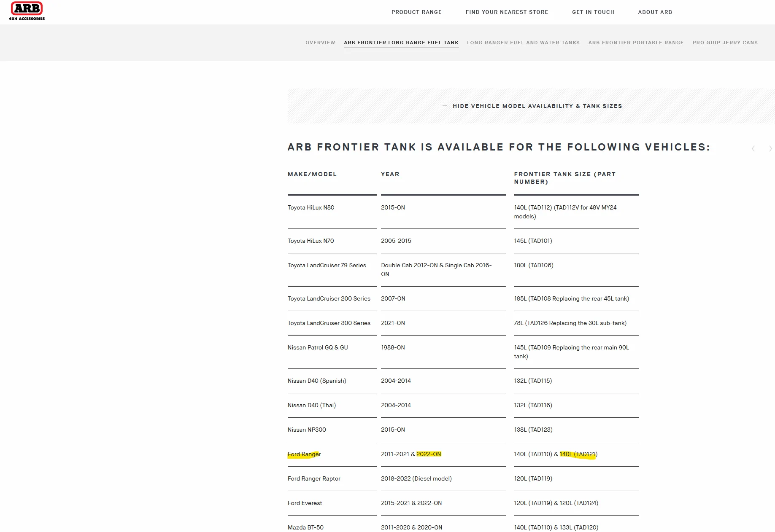Click the 145L (TAD101) tank cell
This screenshot has width=775, height=532.
click(x=533, y=241)
